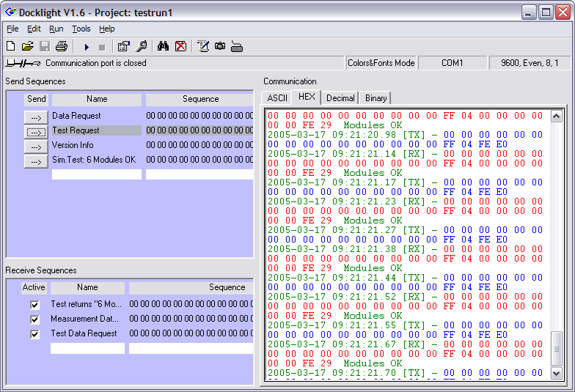Click the empty Send Sequences sequence field

point(199,174)
